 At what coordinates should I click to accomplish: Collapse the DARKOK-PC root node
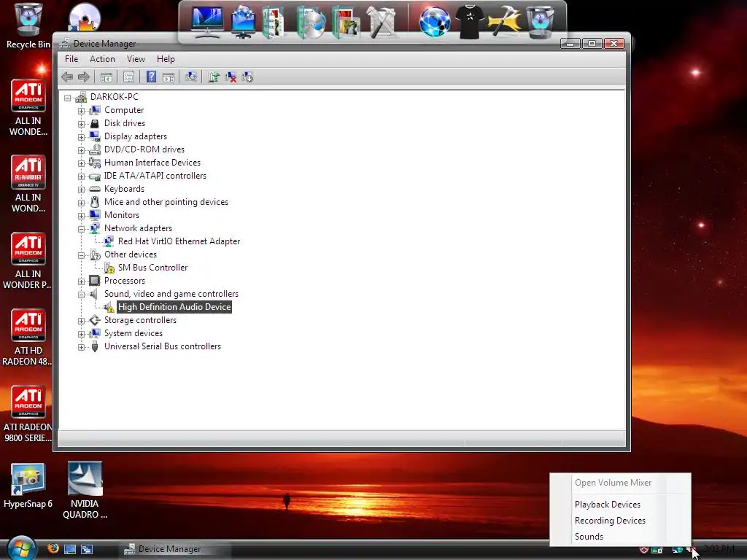68,98
